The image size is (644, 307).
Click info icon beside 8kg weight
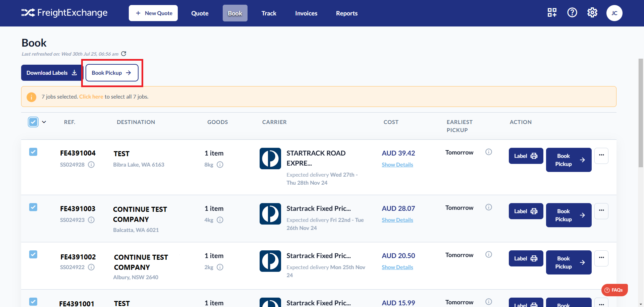220,165
